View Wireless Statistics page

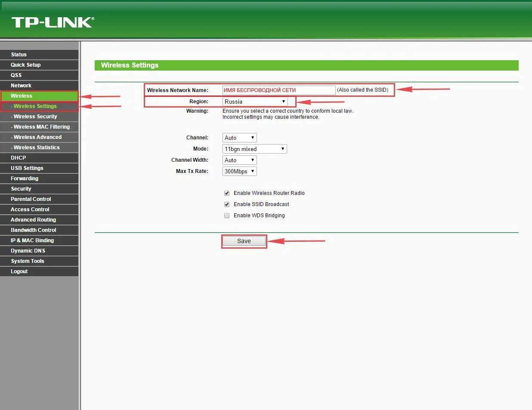[39, 148]
